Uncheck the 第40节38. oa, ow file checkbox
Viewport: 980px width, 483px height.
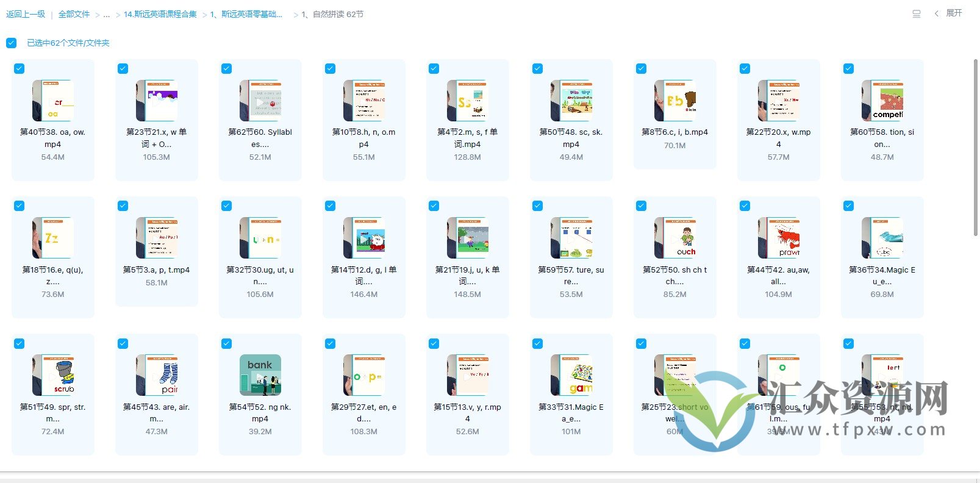point(20,69)
